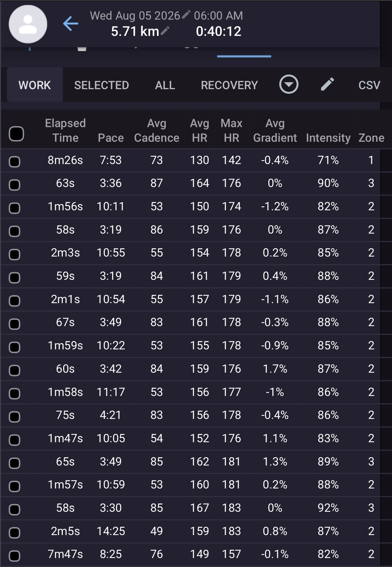Click the pencil edit icon beside CSV
392x567 pixels.
(x=327, y=85)
